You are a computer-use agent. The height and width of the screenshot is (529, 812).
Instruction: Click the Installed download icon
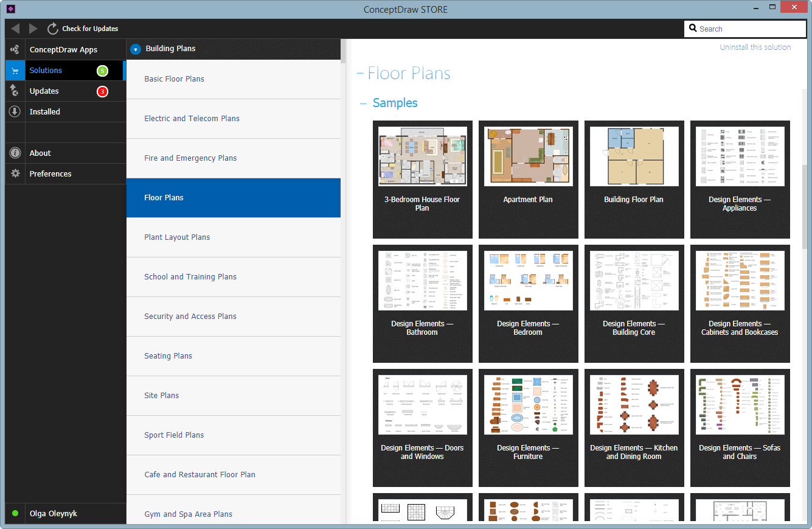(x=15, y=112)
